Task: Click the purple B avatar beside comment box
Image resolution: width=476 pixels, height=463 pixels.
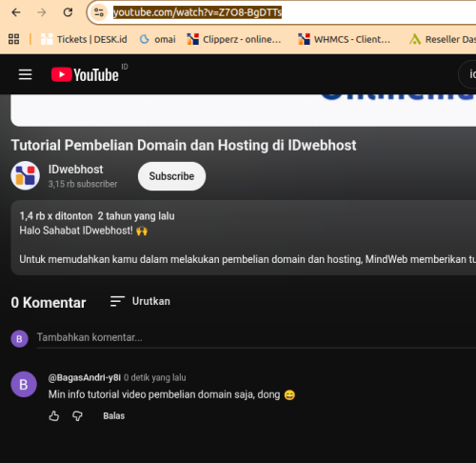Action: (19, 339)
